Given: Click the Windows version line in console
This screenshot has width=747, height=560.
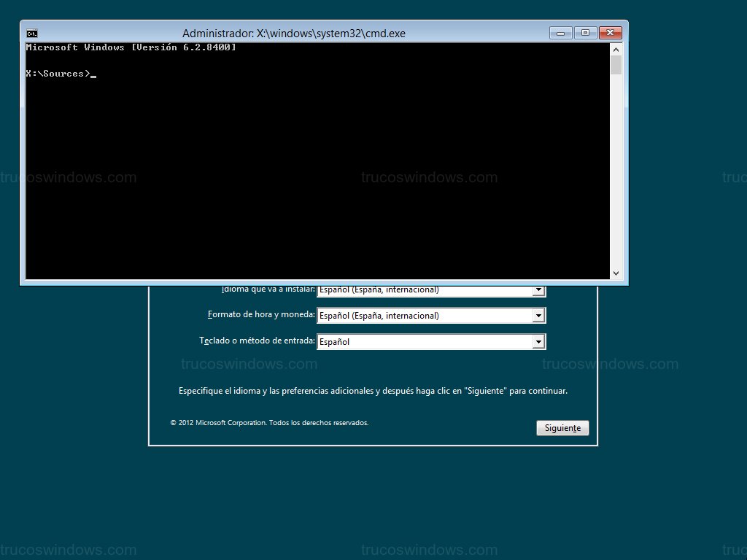Looking at the screenshot, I should coord(131,47).
